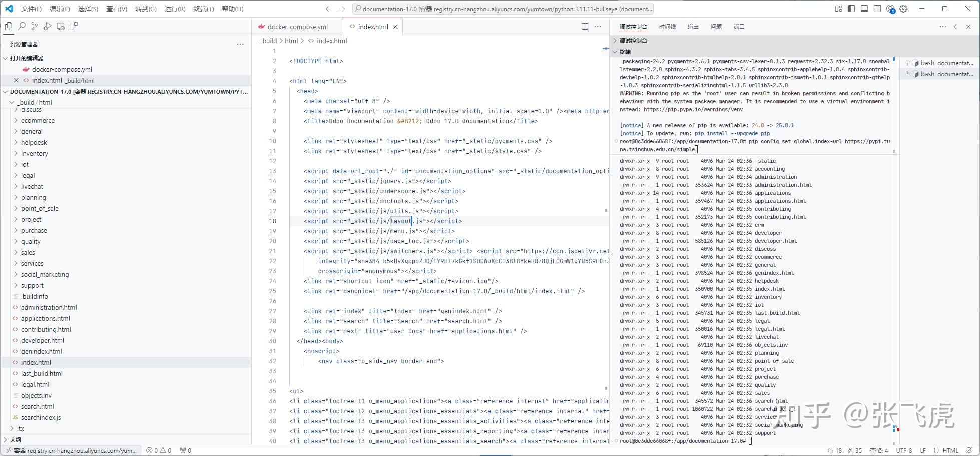Viewport: 980px width, 456px height.
Task: Toggle the primary side bar
Action: 851,9
